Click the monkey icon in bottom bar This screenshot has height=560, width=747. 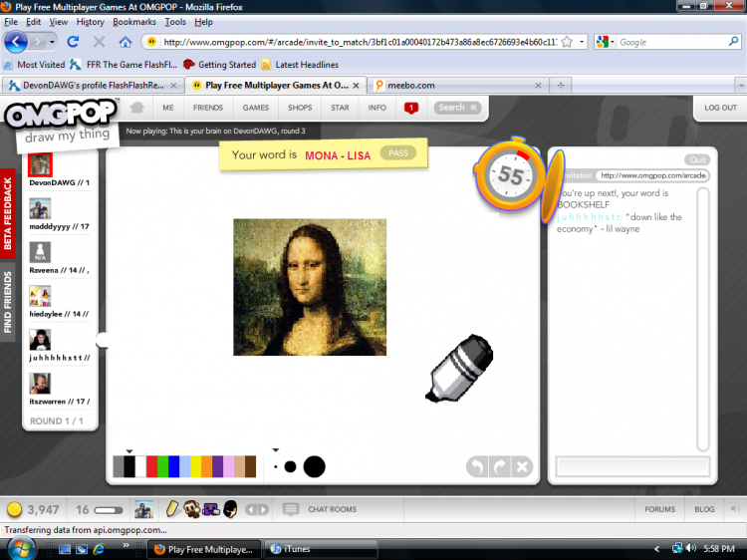(192, 509)
